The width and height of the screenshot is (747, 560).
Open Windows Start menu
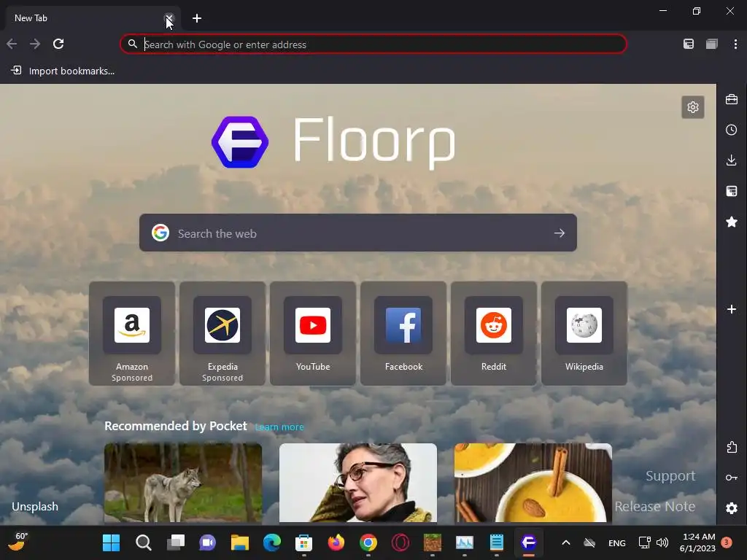pyautogui.click(x=111, y=542)
